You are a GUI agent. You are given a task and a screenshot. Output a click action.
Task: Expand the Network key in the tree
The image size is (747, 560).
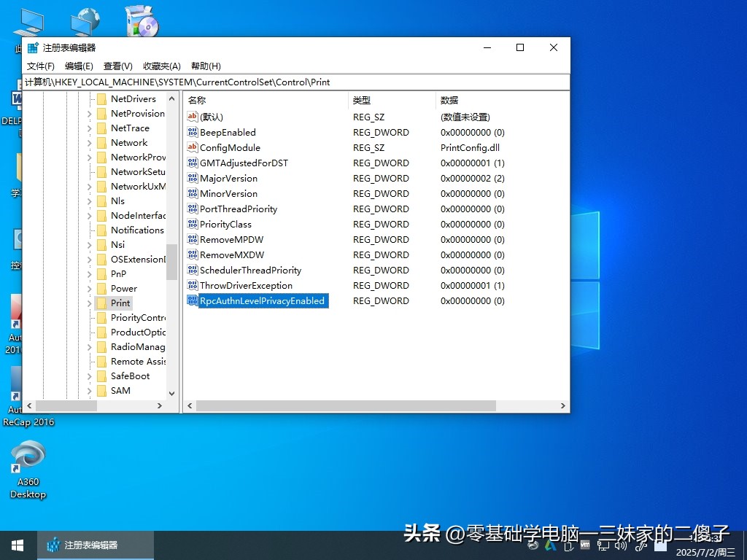(90, 142)
